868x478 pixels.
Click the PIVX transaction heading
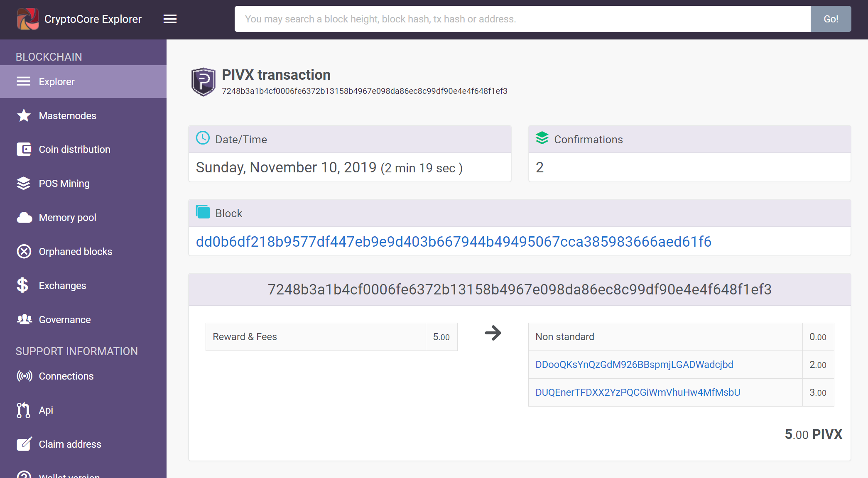(276, 75)
